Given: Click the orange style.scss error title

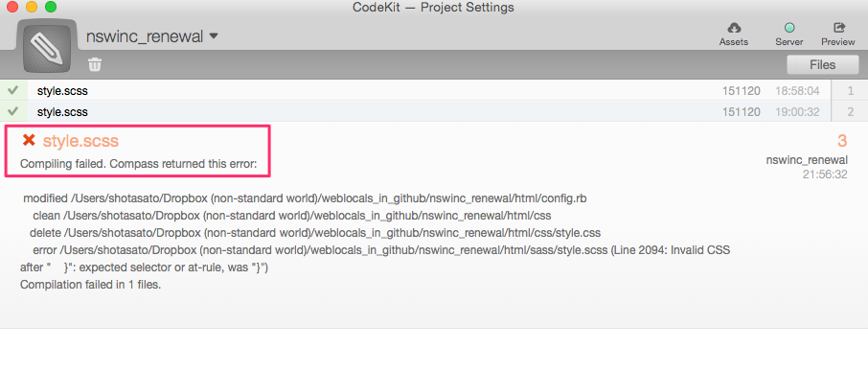Looking at the screenshot, I should point(80,141).
